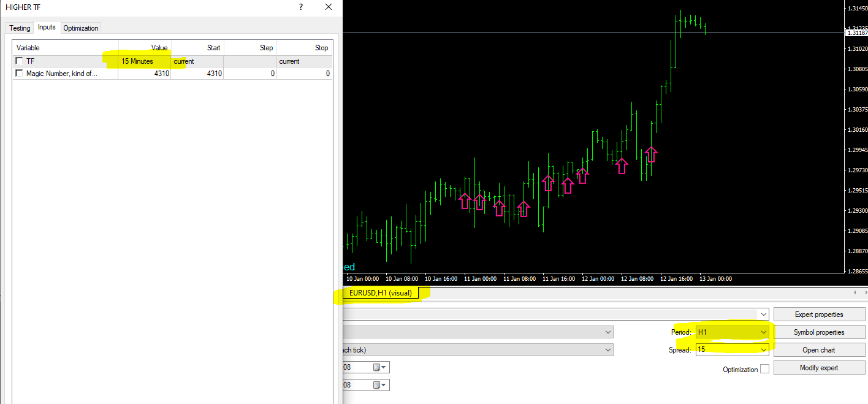Image resolution: width=868 pixels, height=404 pixels.
Task: Go to the Optimization tab
Action: point(81,28)
